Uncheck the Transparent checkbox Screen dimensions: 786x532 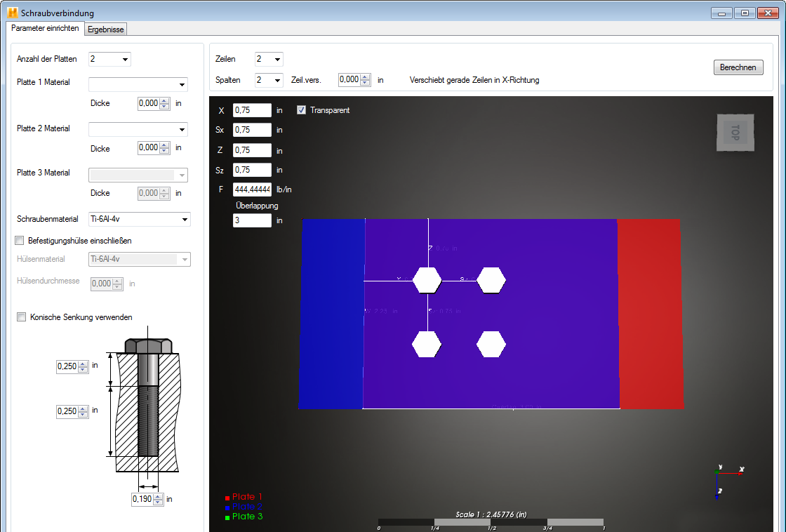(x=301, y=109)
